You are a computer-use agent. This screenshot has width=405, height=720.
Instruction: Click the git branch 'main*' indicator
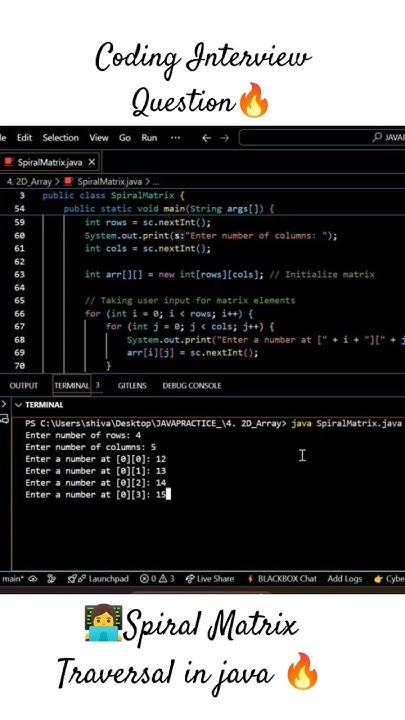tap(12, 579)
